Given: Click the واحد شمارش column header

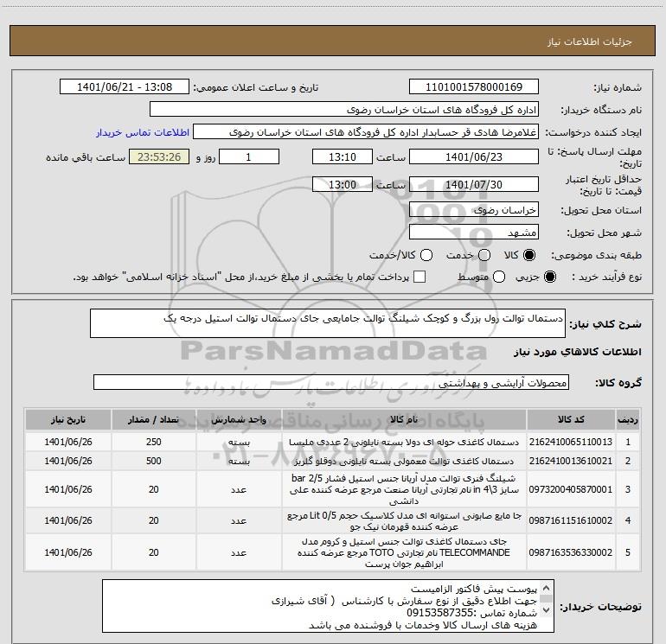Looking at the screenshot, I should click(239, 419).
